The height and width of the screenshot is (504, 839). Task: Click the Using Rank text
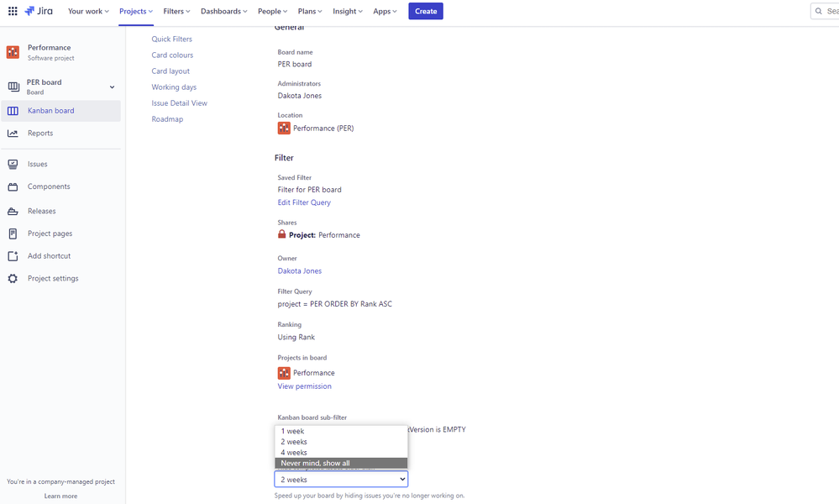[x=296, y=337]
